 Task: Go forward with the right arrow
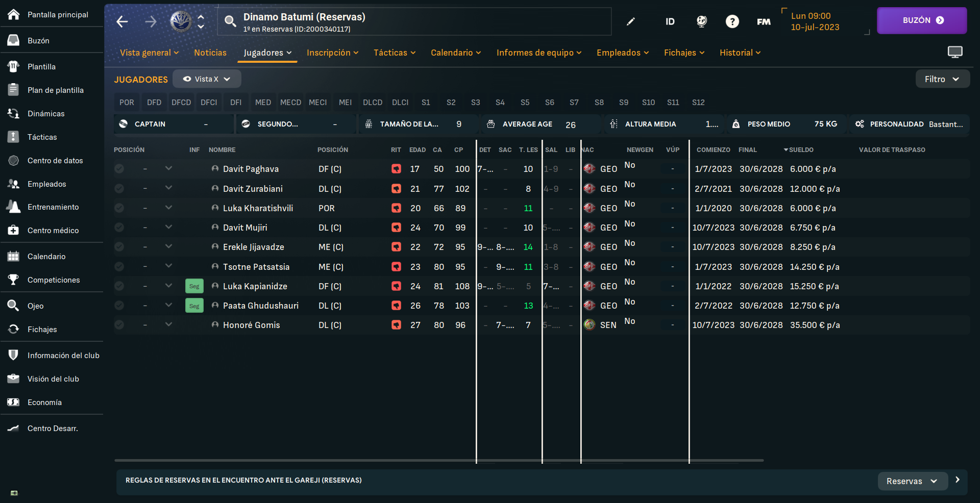click(x=151, y=21)
